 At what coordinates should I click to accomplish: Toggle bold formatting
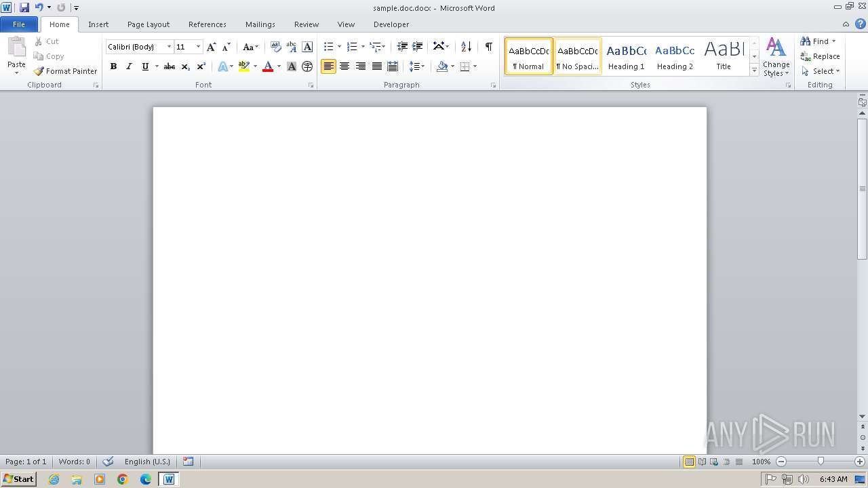(113, 66)
